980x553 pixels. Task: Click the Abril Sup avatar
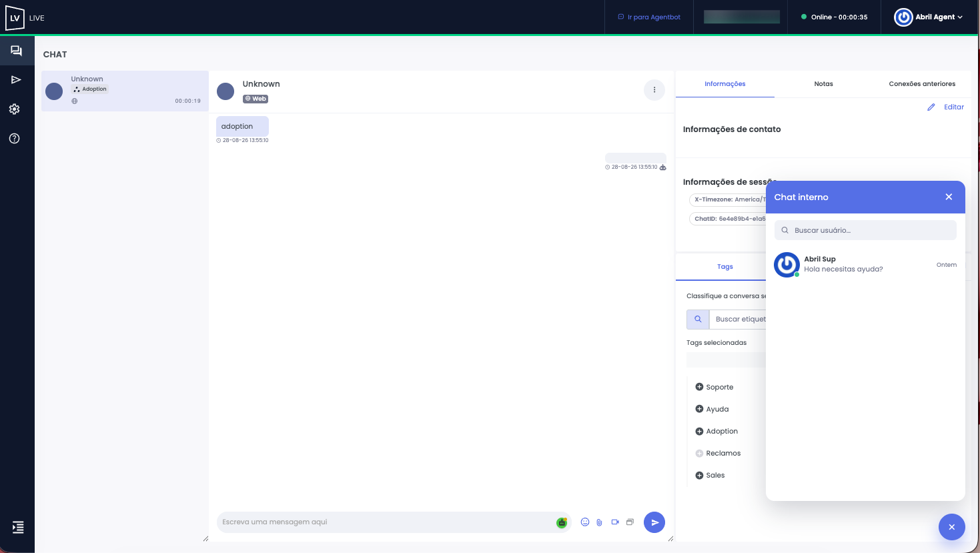click(x=787, y=265)
